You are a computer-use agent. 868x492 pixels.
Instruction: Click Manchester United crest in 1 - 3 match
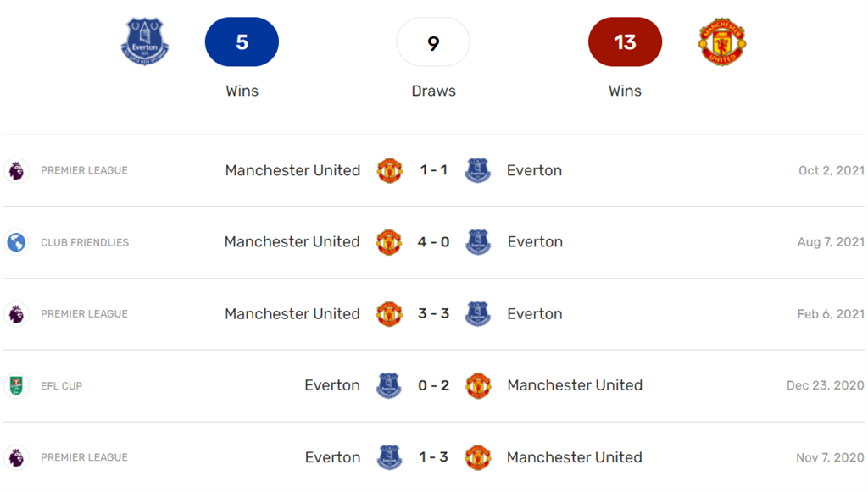click(478, 457)
